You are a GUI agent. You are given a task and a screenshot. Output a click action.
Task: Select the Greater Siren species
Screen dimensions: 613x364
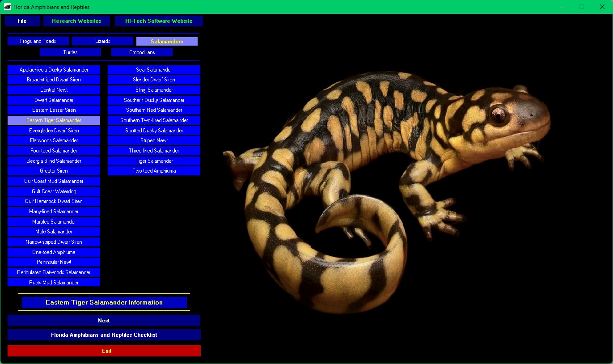pos(54,171)
